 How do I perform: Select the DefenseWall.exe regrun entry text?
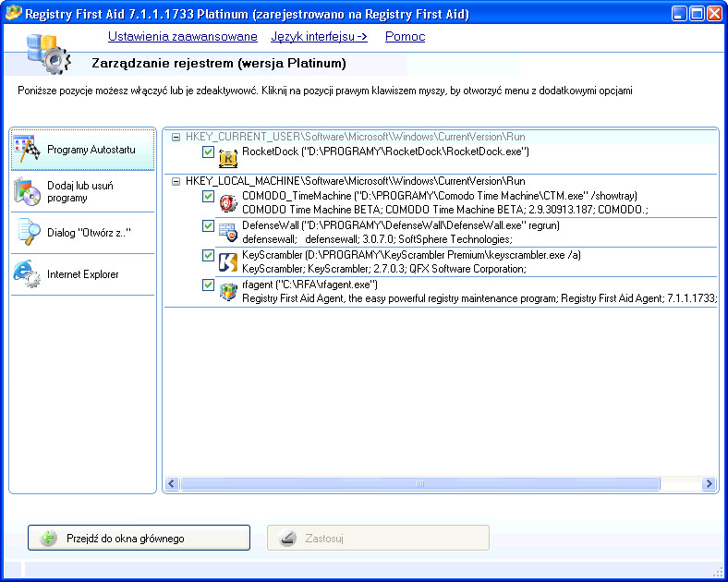click(401, 225)
